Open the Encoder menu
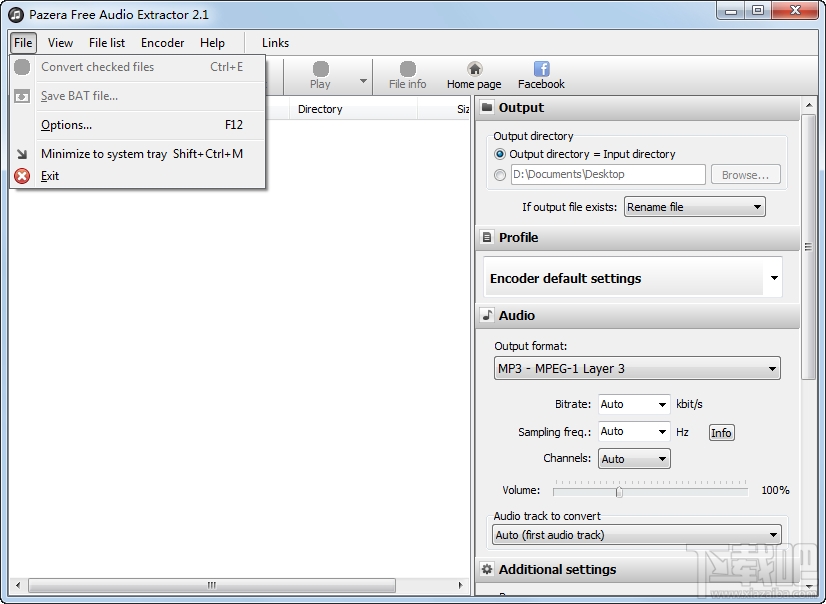Viewport: 826px width, 604px height. 162,43
